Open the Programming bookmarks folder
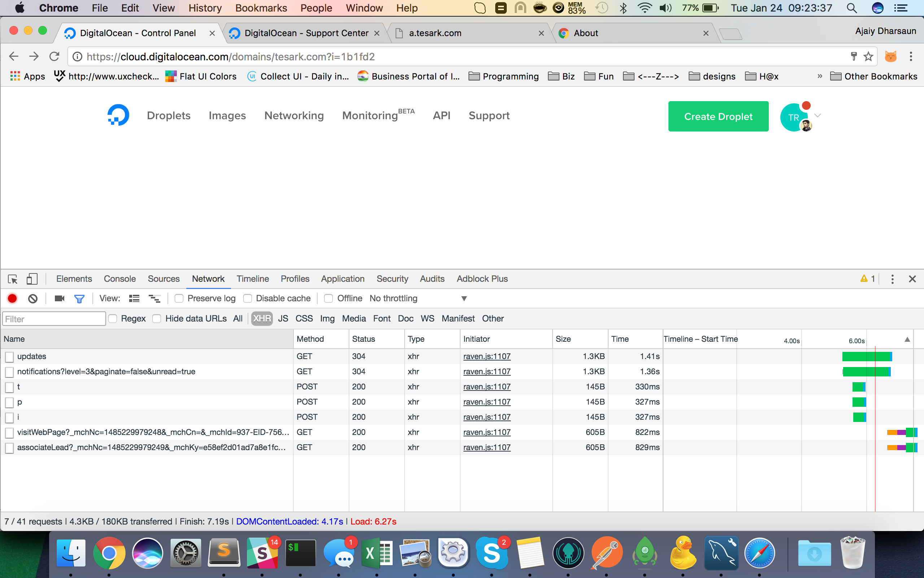This screenshot has width=924, height=578. coord(504,77)
